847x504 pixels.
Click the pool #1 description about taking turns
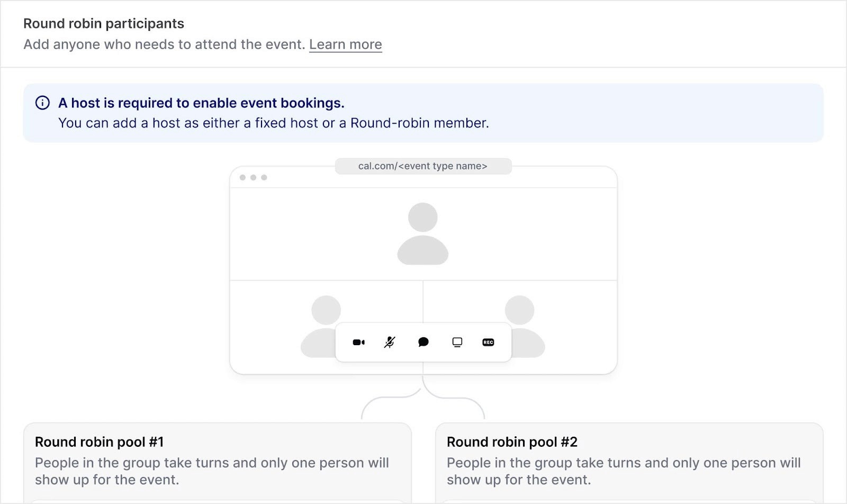[212, 471]
